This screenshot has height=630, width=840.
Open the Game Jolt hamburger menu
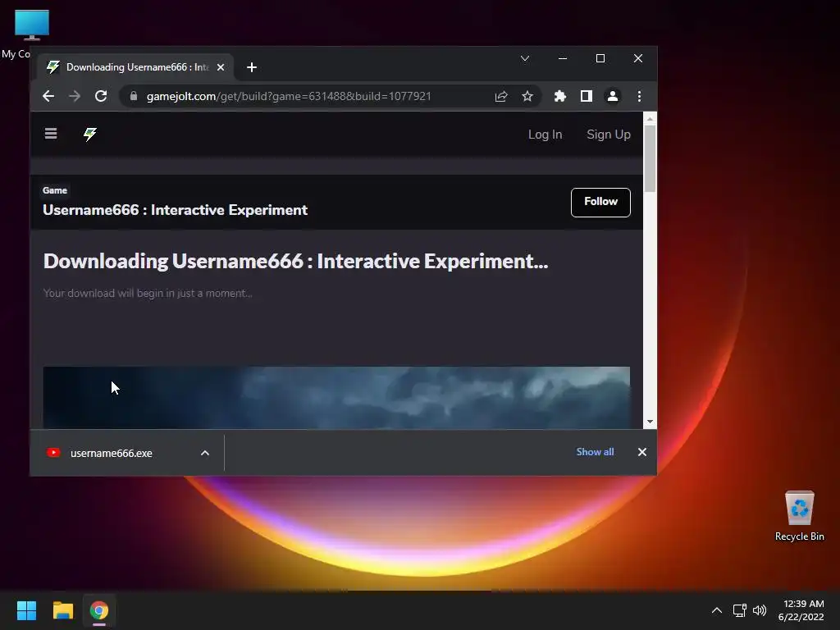[51, 134]
